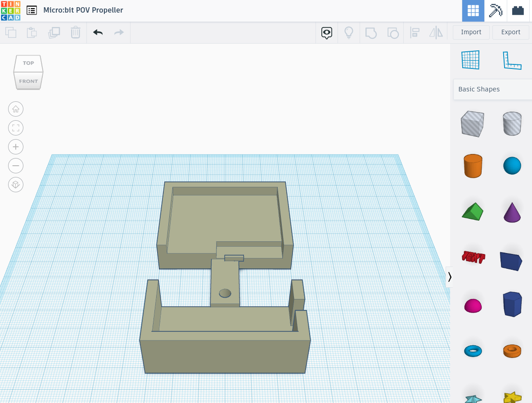Undo the last action
This screenshot has height=403, width=532.
98,32
